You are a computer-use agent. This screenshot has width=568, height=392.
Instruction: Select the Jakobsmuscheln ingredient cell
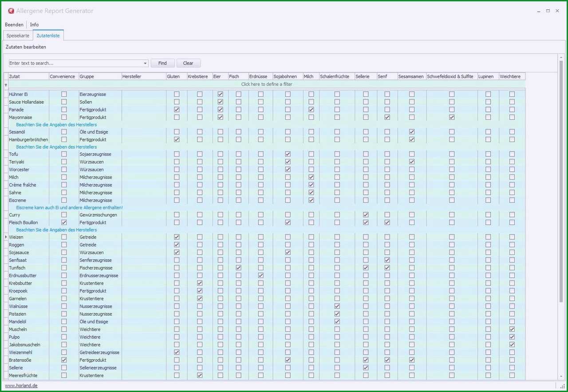pyautogui.click(x=28, y=345)
